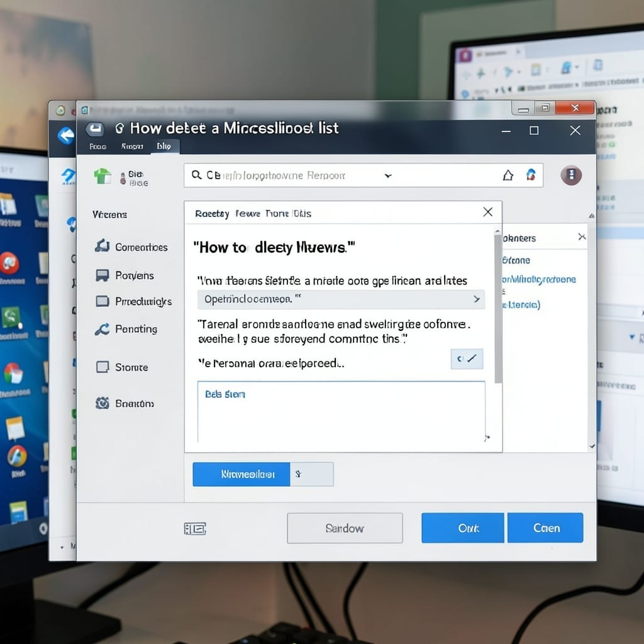
Task: Click the Prroeduigks sidebar icon
Action: pos(103,301)
